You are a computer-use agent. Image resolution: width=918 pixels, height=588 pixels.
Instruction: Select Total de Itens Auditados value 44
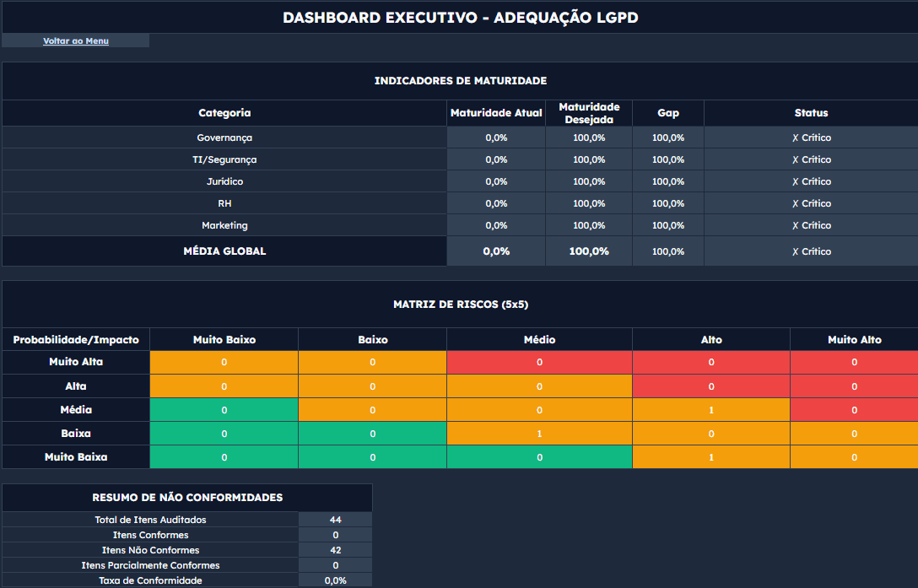click(335, 520)
